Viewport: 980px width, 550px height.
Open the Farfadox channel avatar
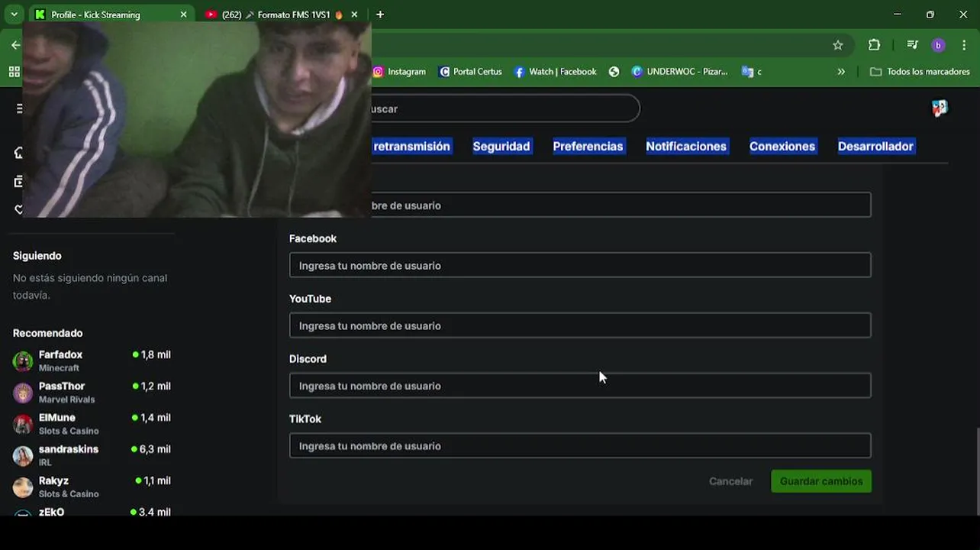click(x=23, y=361)
